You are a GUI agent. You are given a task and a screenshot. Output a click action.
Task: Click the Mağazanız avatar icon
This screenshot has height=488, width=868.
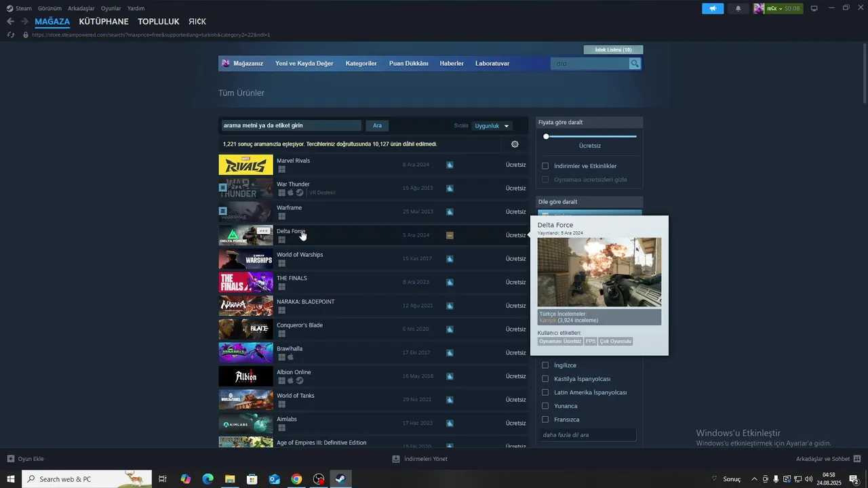point(226,63)
